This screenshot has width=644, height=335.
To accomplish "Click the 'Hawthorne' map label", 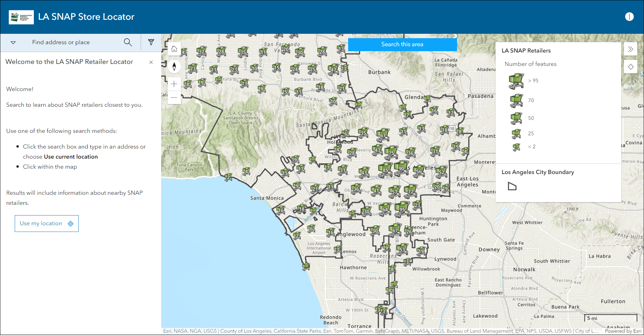I will pos(353,268).
